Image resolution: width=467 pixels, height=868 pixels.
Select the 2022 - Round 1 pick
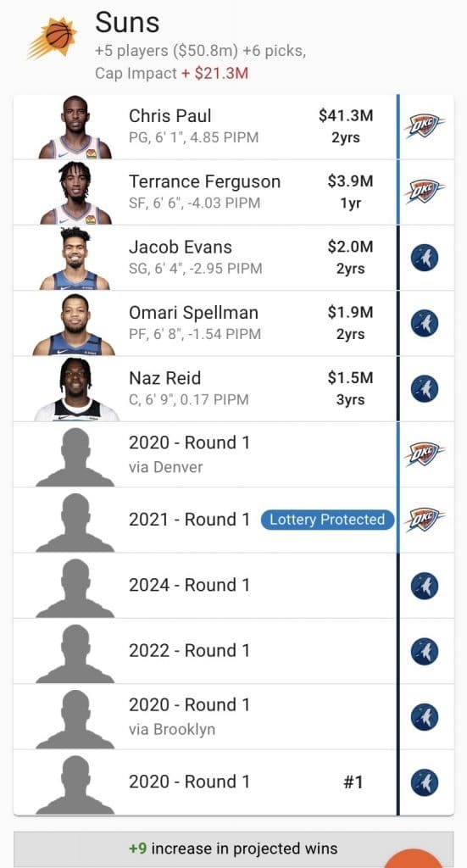click(205, 651)
